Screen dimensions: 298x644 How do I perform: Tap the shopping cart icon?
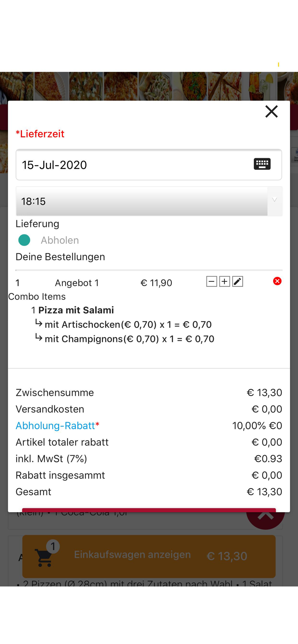coord(44,557)
